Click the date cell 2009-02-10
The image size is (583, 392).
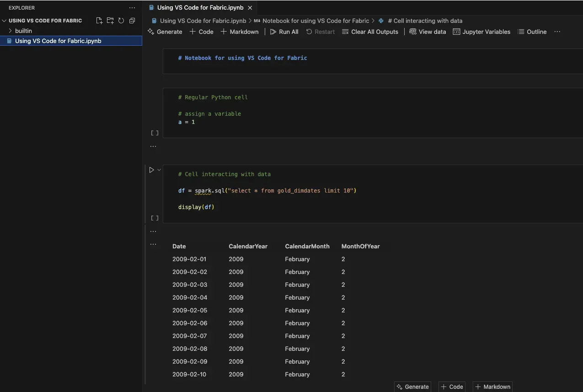(189, 374)
